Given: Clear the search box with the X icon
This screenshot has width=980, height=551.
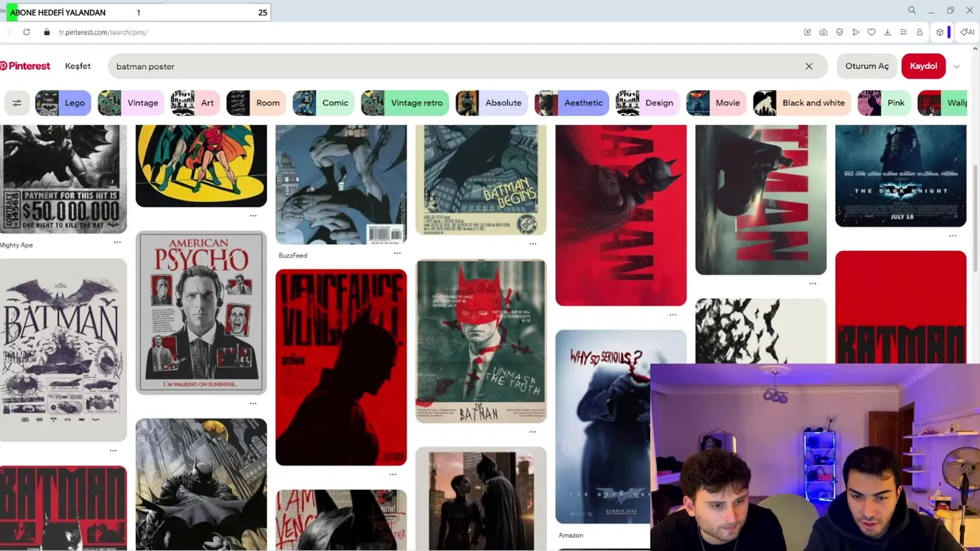Looking at the screenshot, I should click(808, 67).
